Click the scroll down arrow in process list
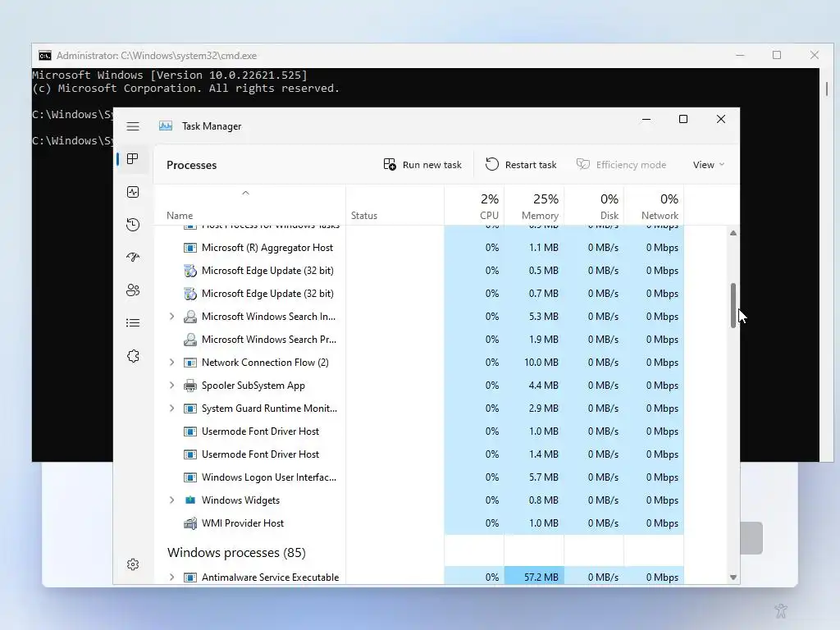This screenshot has width=840, height=630. tap(733, 577)
